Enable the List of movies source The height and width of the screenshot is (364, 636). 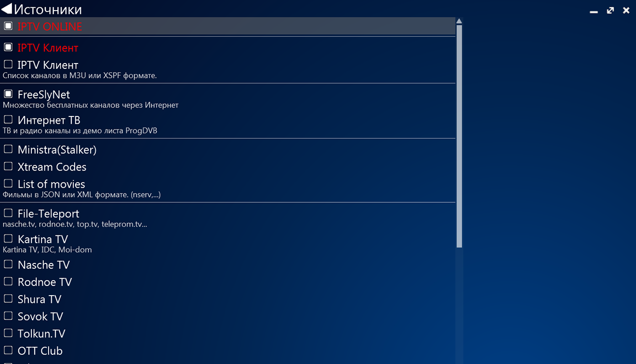coord(8,183)
